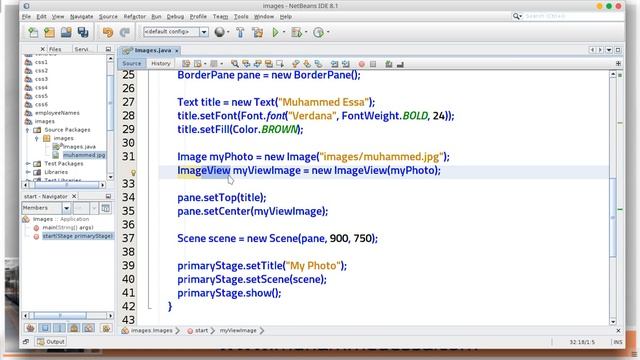This screenshot has height=360, width=640.
Task: Open the File menu
Action: click(x=26, y=17)
